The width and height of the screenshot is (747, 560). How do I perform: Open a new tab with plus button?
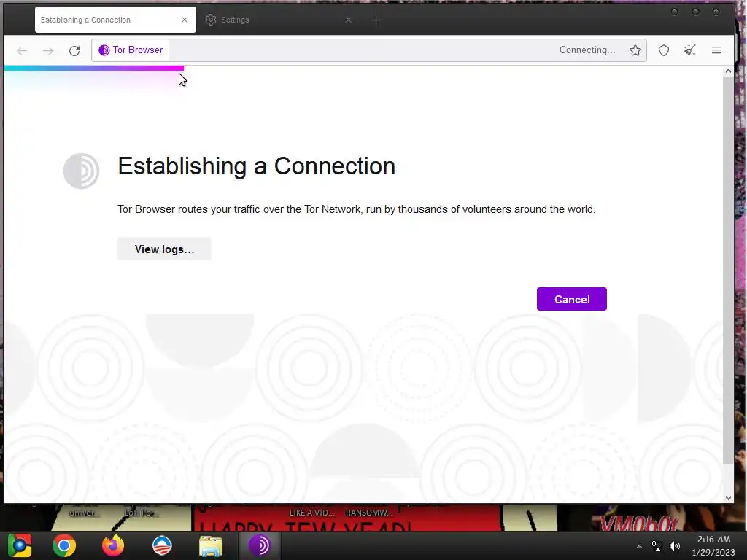coord(376,20)
